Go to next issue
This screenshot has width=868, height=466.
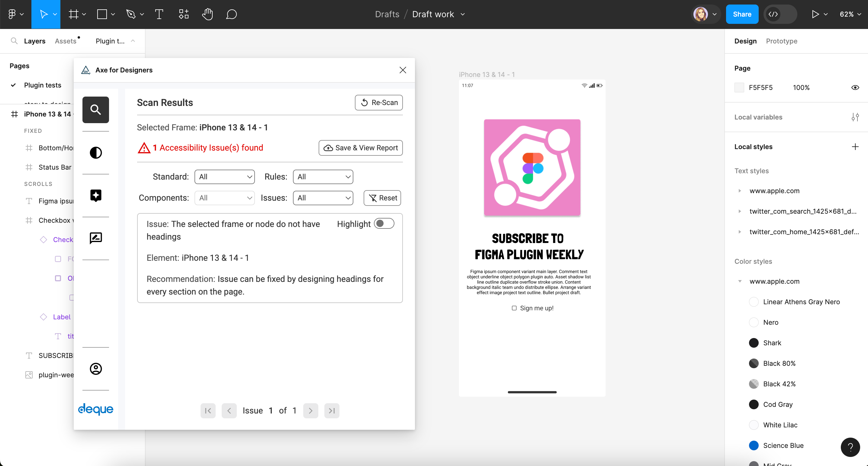pos(311,410)
